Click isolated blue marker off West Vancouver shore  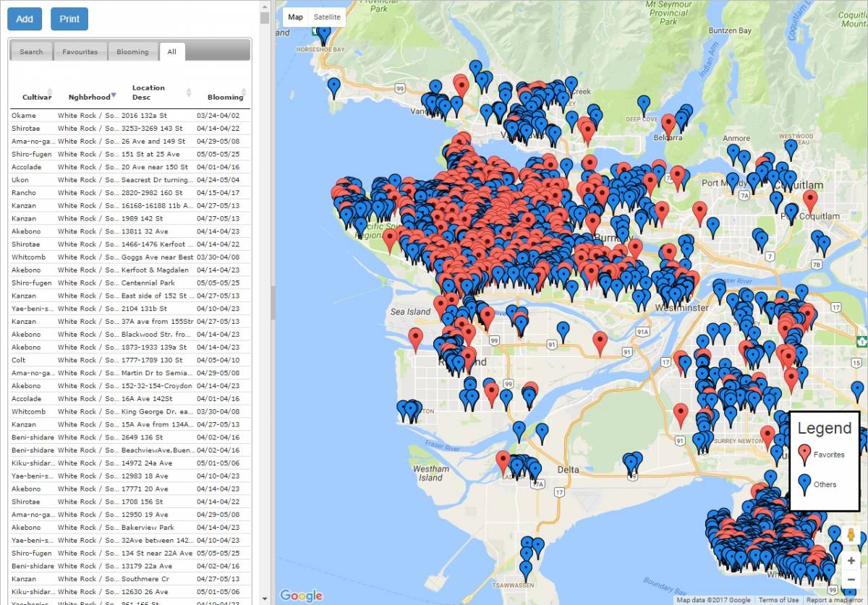(333, 87)
